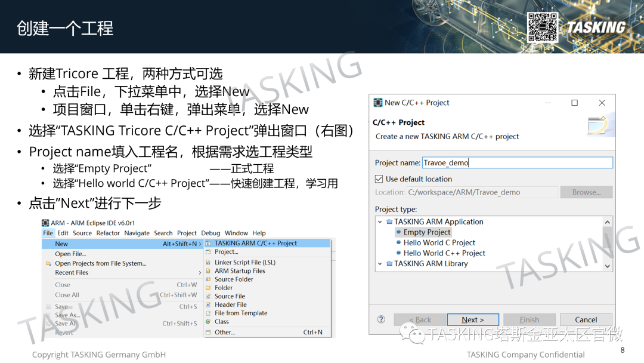644x363 pixels.
Task: Click scroll-up arrow of Project type list
Action: pos(608,222)
